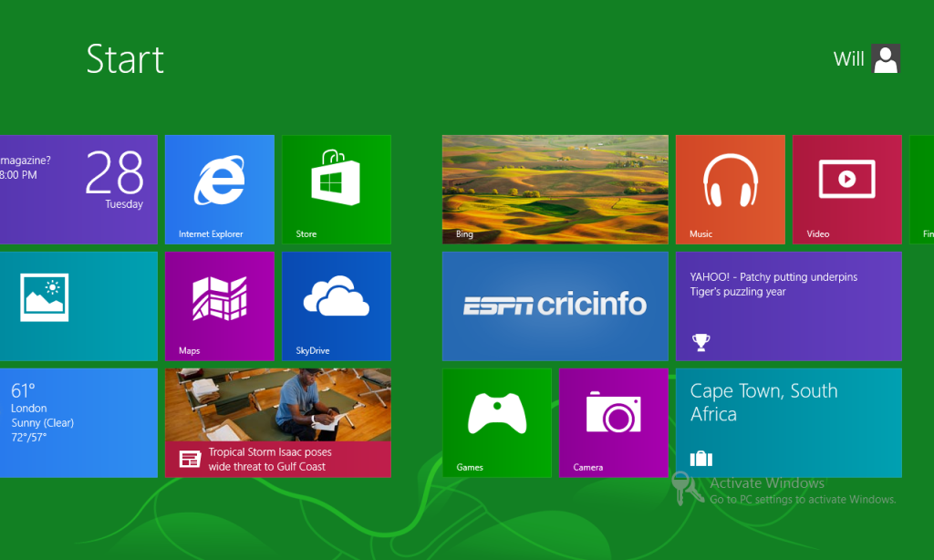Open the Video tile
The height and width of the screenshot is (560, 934).
847,190
